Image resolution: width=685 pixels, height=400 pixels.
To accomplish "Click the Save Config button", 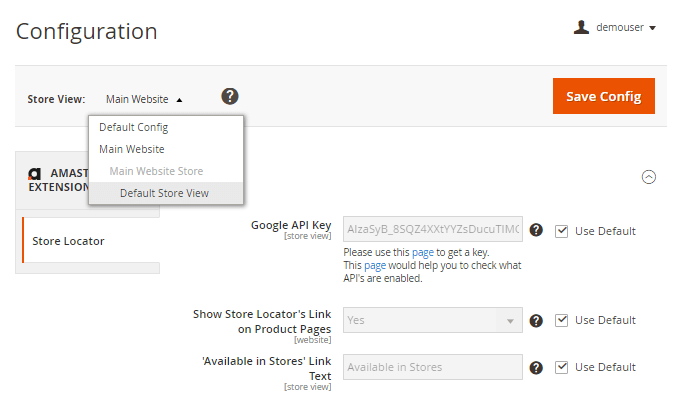I will [603, 96].
